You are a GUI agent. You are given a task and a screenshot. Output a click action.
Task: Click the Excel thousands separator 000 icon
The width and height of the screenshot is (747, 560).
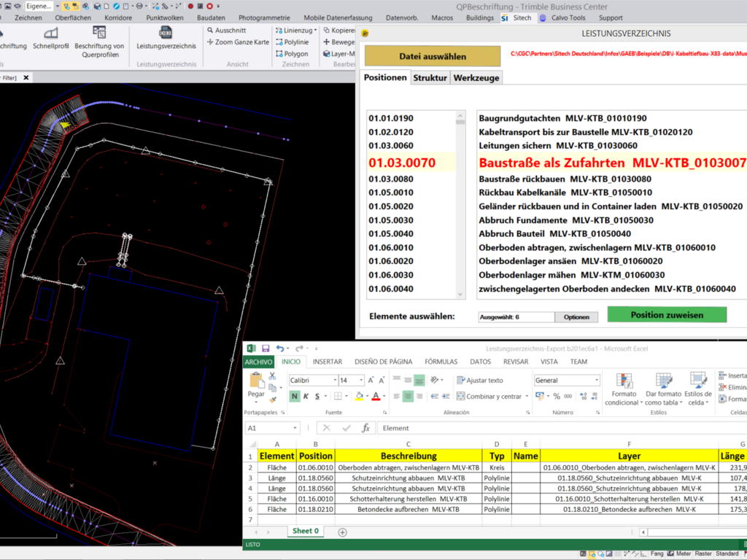pos(568,396)
